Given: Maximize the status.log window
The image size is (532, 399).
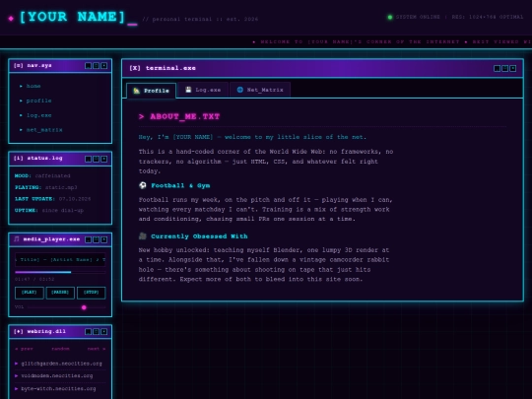Looking at the screenshot, I should 96,159.
